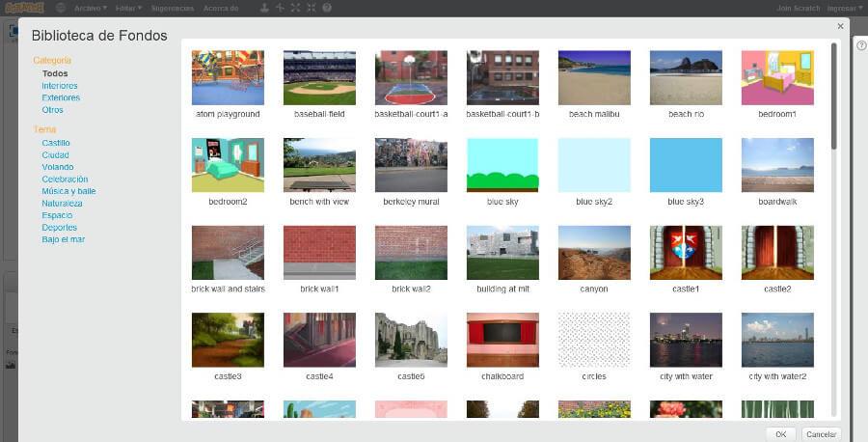Image resolution: width=868 pixels, height=442 pixels.
Task: Show backdrops in the Bajo el mar theme
Action: coord(64,239)
